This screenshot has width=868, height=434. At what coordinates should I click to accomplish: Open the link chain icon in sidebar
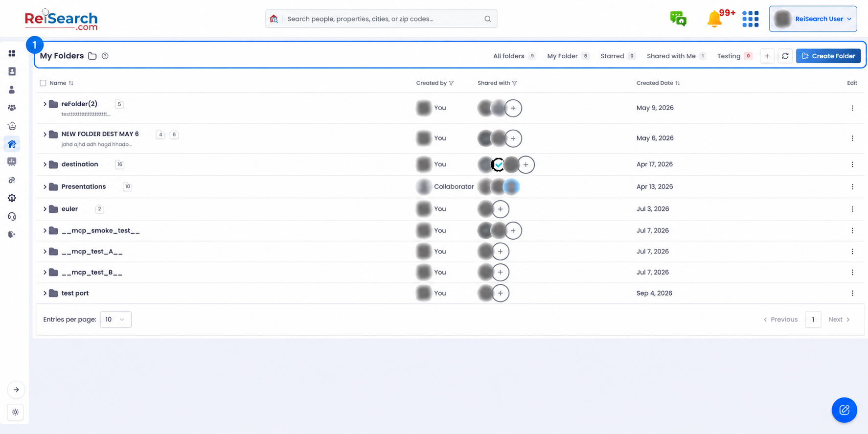12,180
